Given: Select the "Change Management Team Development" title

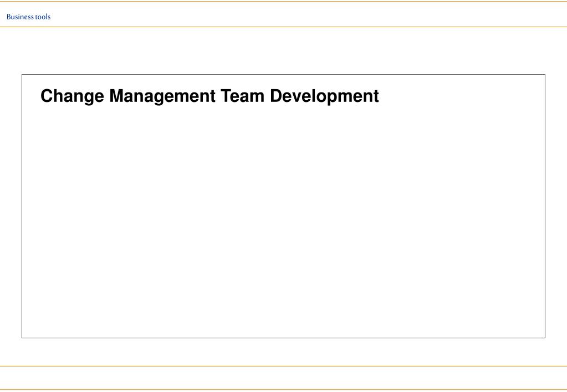Looking at the screenshot, I should 210,96.
